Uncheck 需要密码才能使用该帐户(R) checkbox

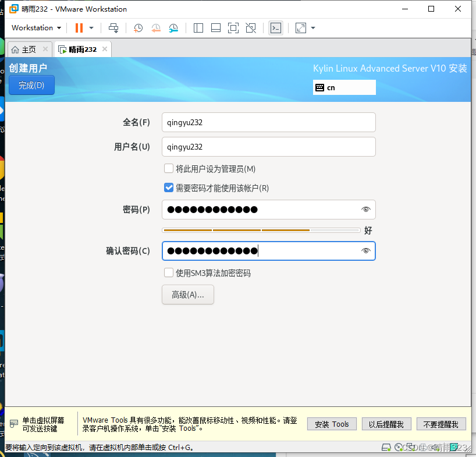[x=169, y=187]
